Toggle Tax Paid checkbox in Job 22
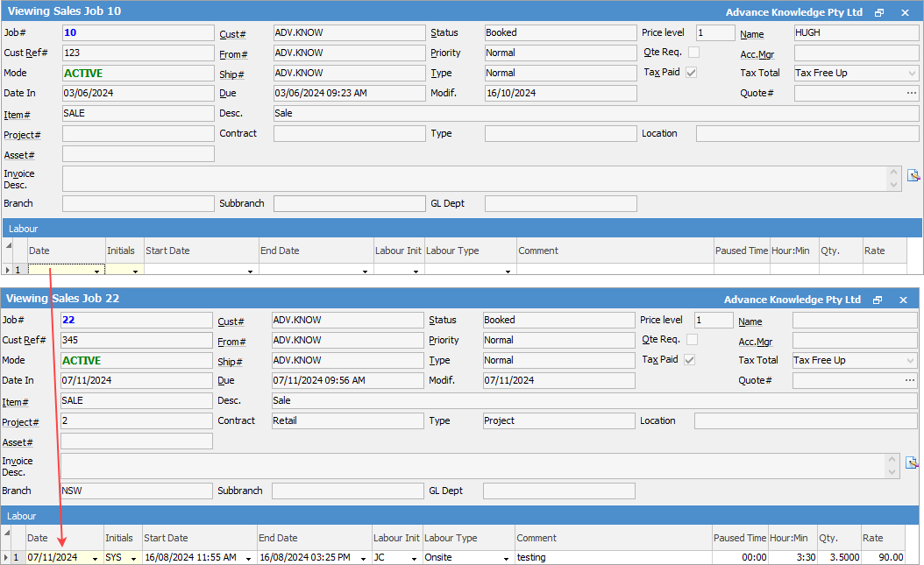Viewport: 924px width, 565px height. point(691,360)
